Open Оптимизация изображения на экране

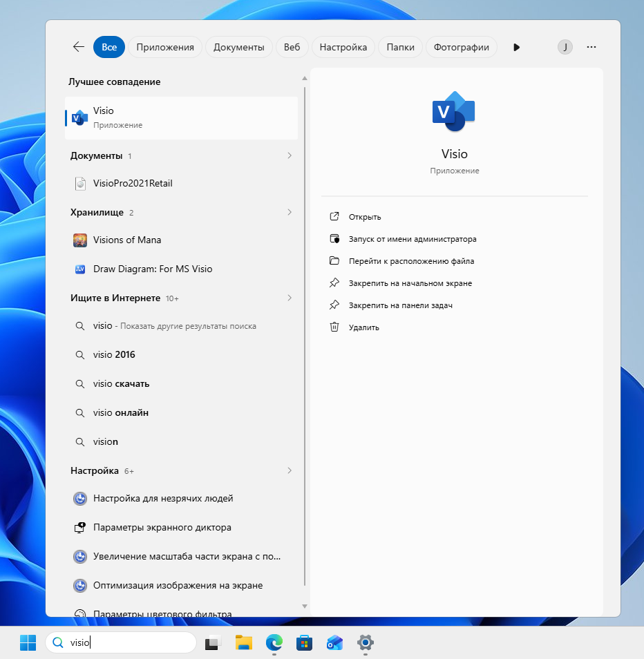181,586
